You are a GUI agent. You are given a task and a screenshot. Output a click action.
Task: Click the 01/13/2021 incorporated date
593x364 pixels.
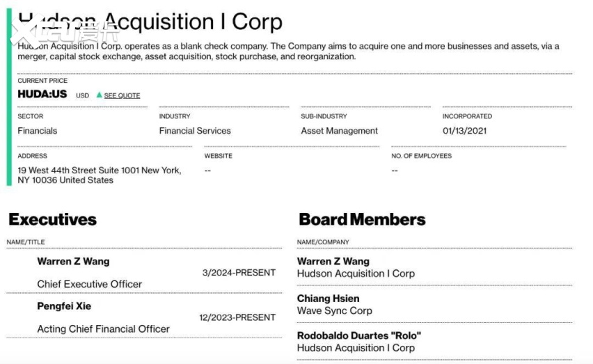(x=464, y=131)
